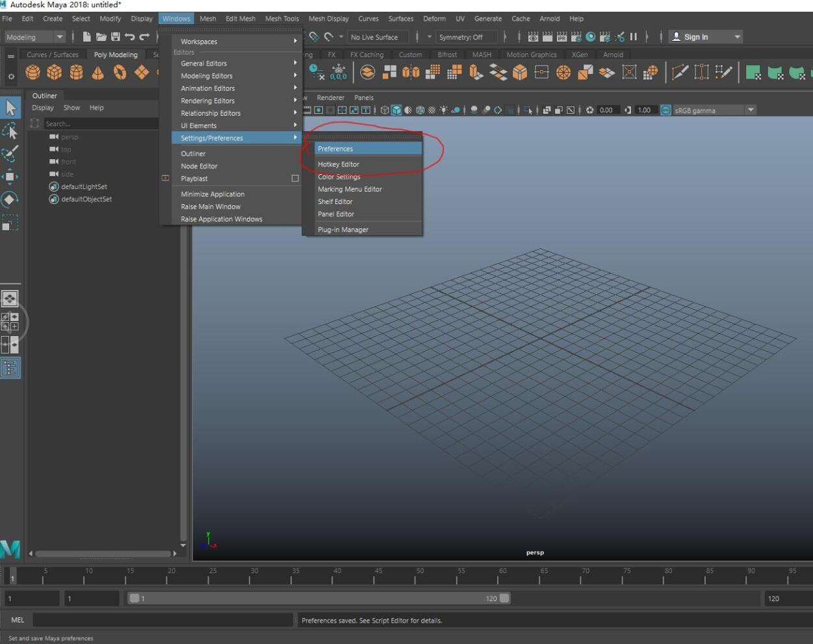This screenshot has height=644, width=813.
Task: Switch to the Curves / Surfaces shelf tab
Action: click(x=53, y=55)
